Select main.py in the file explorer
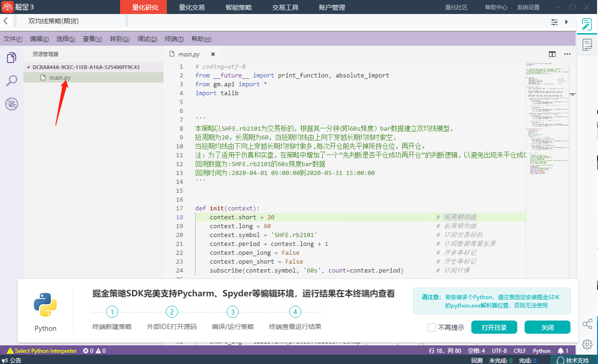The width and height of the screenshot is (598, 364). [93, 77]
